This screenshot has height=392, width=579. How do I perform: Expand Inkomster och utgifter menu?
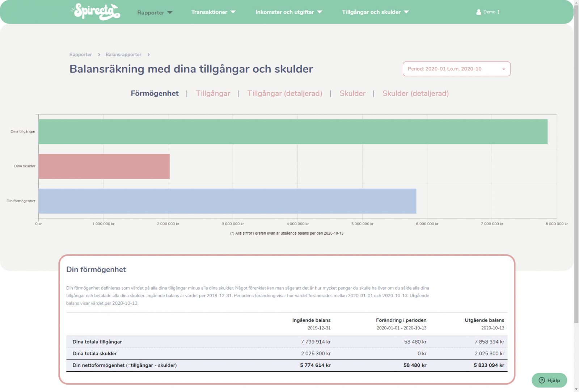288,12
